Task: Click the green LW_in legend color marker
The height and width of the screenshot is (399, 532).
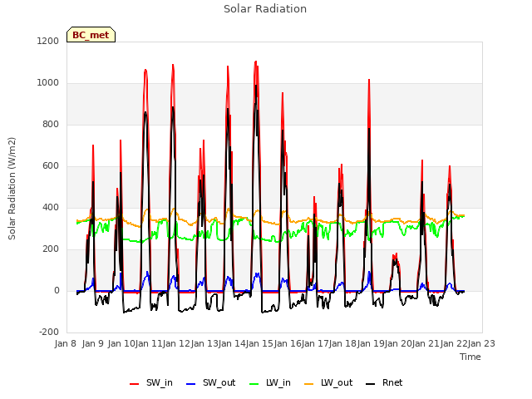Action: click(254, 384)
